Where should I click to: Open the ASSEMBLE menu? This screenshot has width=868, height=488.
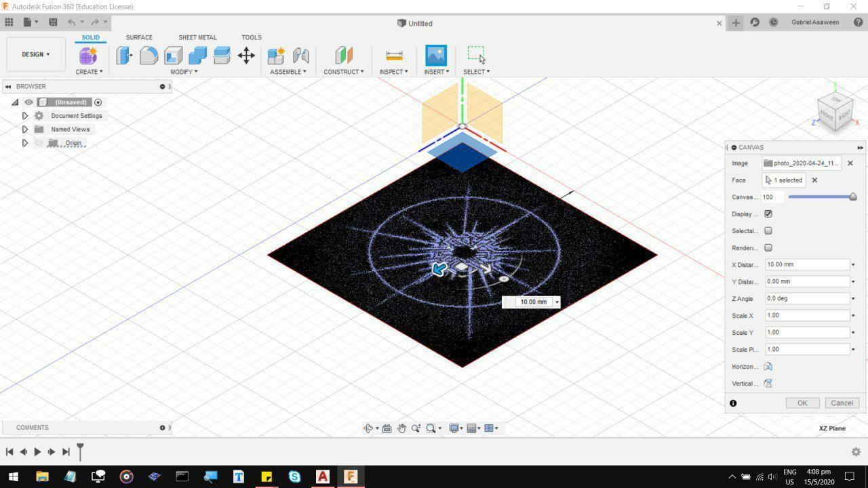click(288, 72)
